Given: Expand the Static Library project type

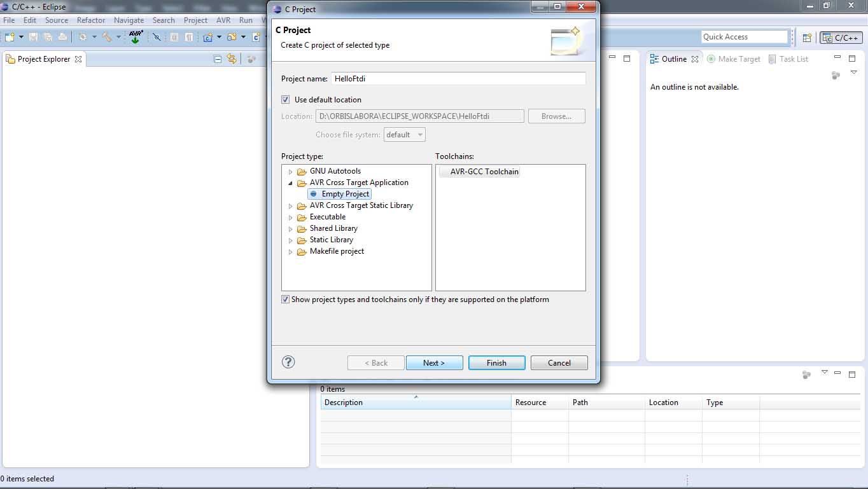Looking at the screenshot, I should pyautogui.click(x=291, y=240).
